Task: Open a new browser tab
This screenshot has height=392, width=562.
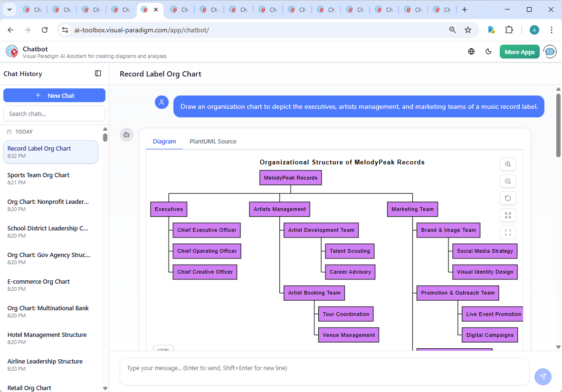Action: 465,9
